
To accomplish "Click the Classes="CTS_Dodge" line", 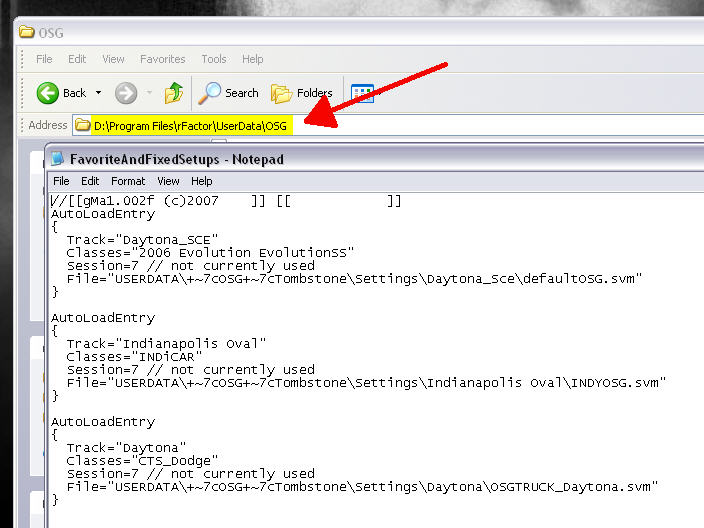I will click(142, 461).
